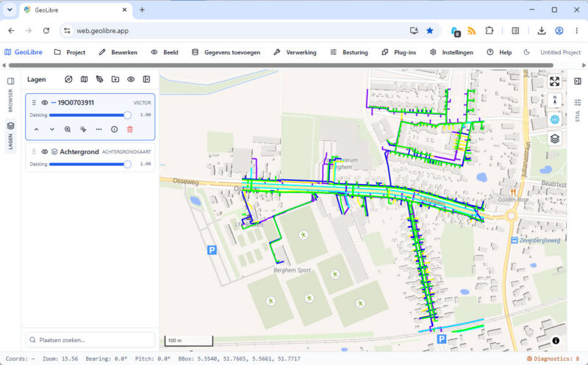
Task: Open the map layers stack icon
Action: pos(554,139)
